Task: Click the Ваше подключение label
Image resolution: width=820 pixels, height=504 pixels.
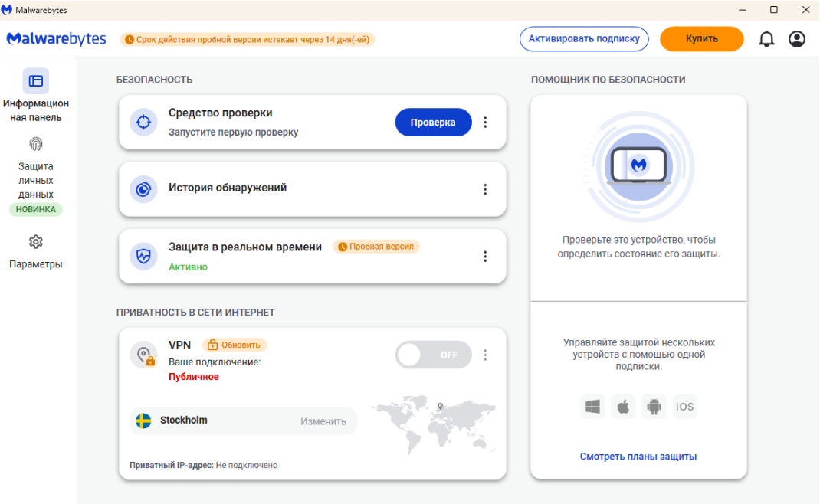Action: [x=215, y=362]
